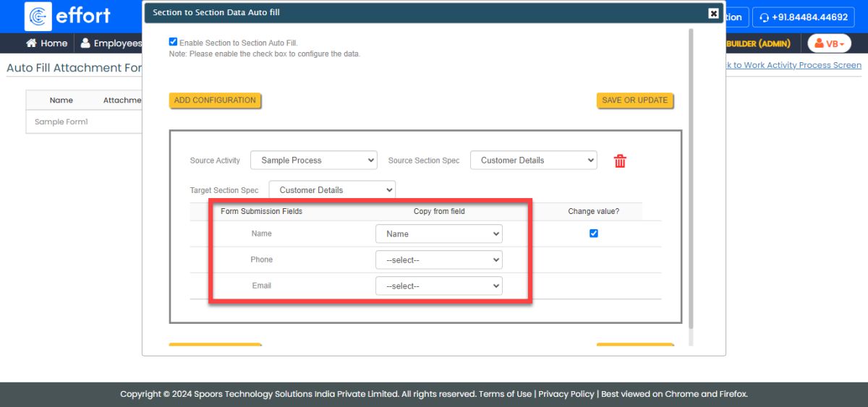Open Terms of Use footer link
Viewport: 868px width, 407px height.
click(505, 394)
